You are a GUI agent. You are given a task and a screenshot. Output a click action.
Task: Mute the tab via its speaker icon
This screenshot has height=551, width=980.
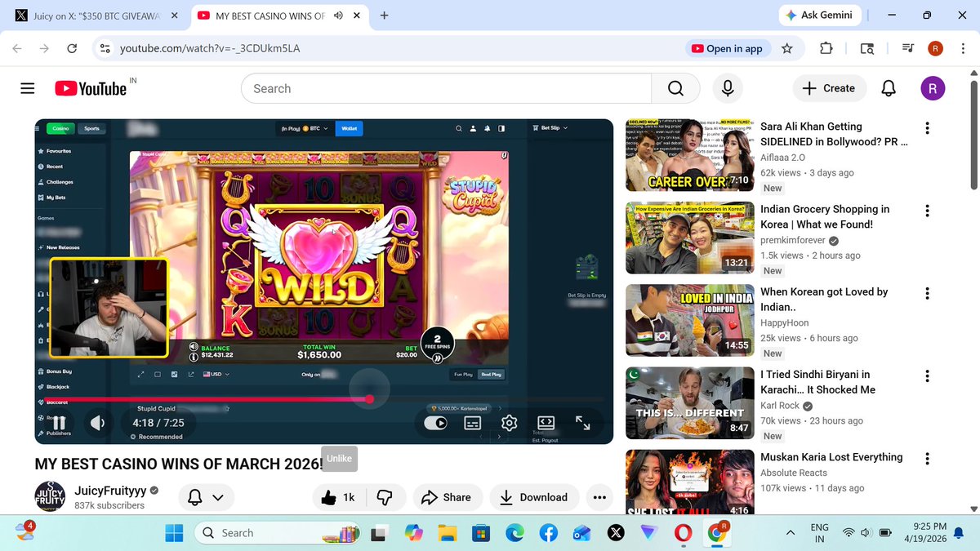[337, 16]
